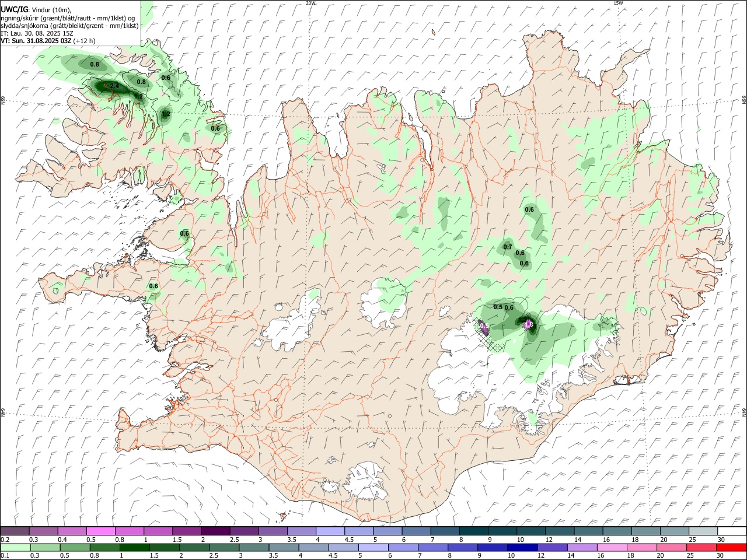Click the 0.7 precipitation value on the map
This screenshot has height=560, width=747.
508,247
